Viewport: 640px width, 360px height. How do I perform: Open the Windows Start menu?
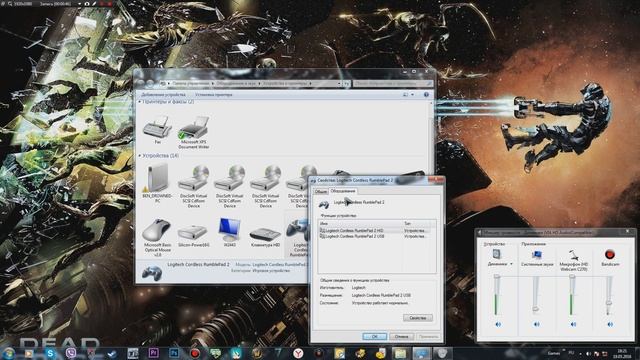click(x=8, y=353)
